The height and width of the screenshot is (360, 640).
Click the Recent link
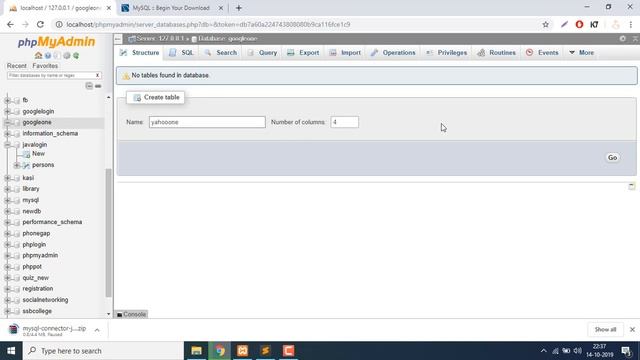click(17, 66)
